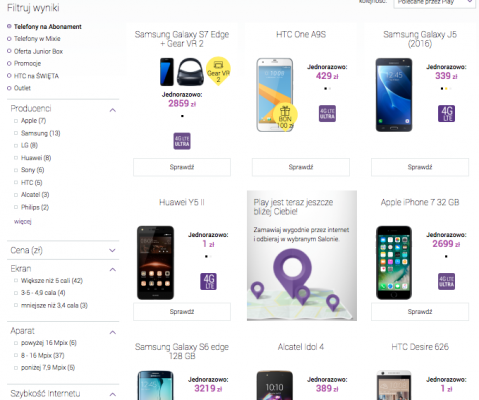Click 4G LTE Ultra icon under Galaxy S7 Edge
This screenshot has height=400, width=479.
point(182,141)
